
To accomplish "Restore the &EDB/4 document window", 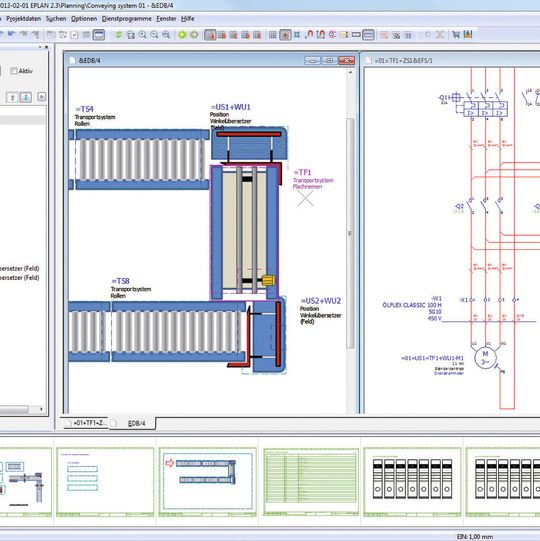I will pos(330,61).
